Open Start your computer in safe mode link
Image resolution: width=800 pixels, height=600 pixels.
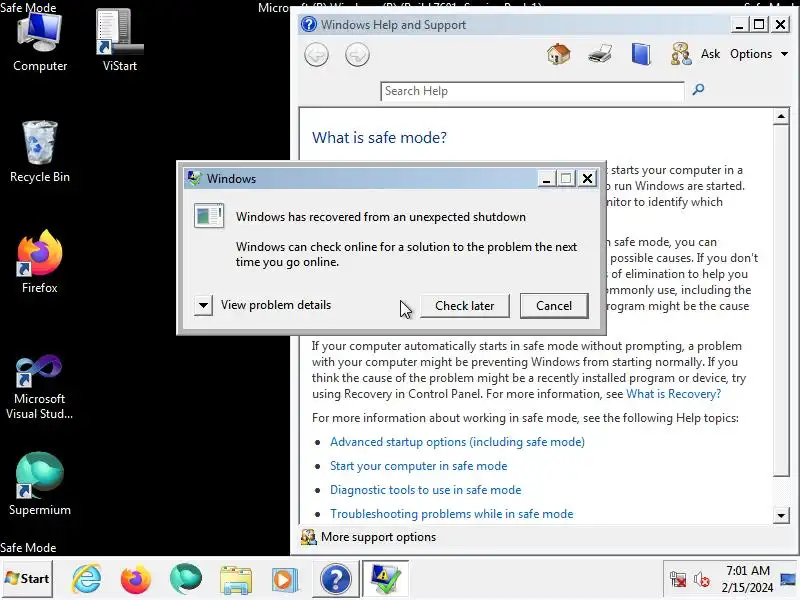click(418, 466)
